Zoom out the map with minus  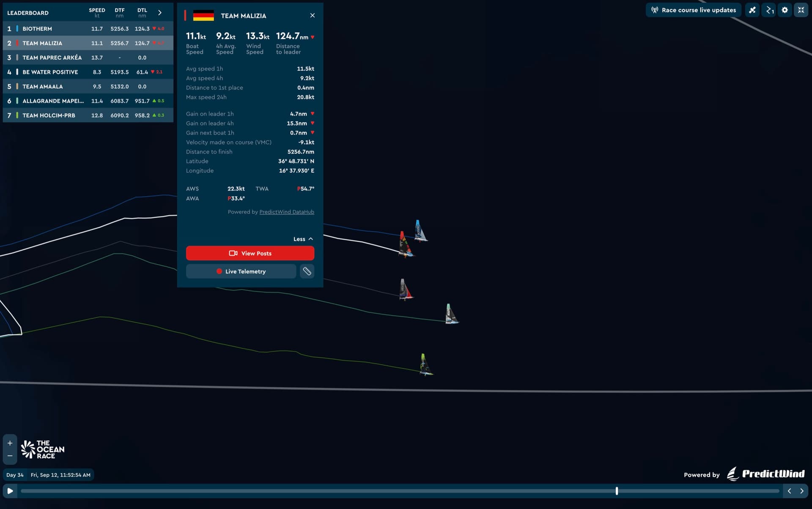point(10,456)
